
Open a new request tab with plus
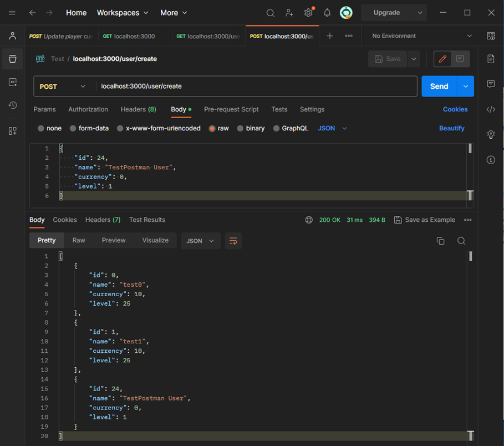click(x=330, y=36)
